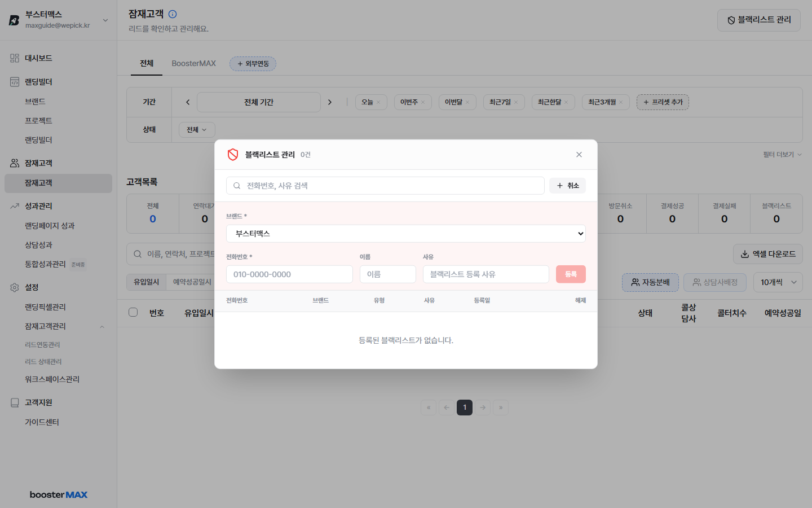The image size is (812, 508).
Task: Click the 성과관리 chart icon
Action: point(15,206)
